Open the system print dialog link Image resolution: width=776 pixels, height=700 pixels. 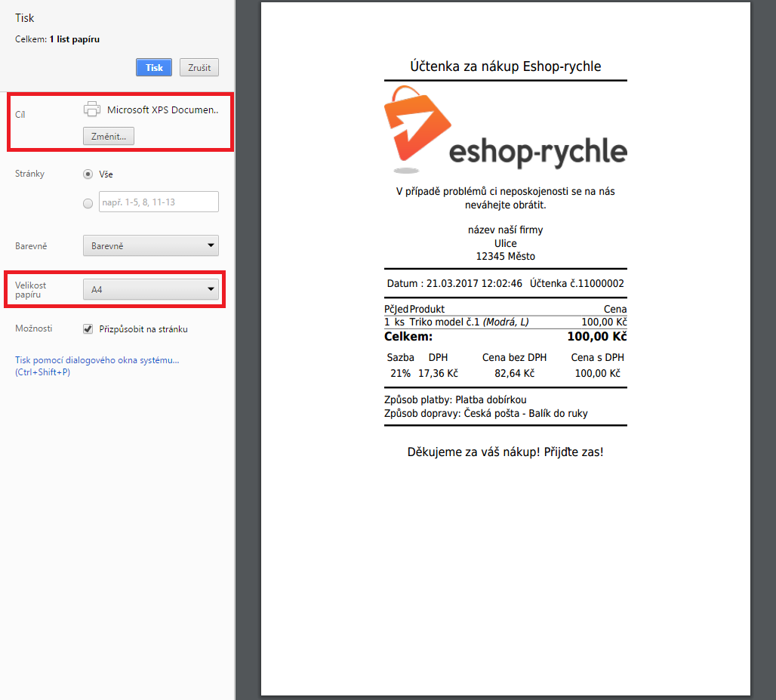pos(97,360)
